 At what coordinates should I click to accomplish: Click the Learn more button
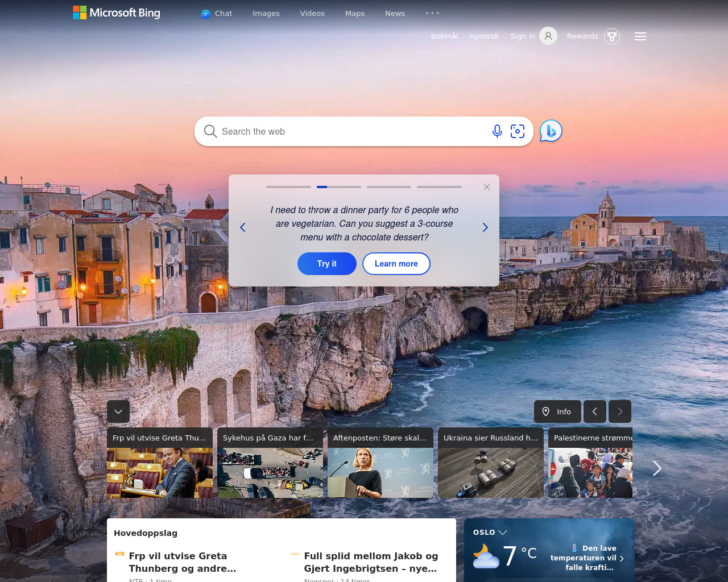pyautogui.click(x=396, y=264)
